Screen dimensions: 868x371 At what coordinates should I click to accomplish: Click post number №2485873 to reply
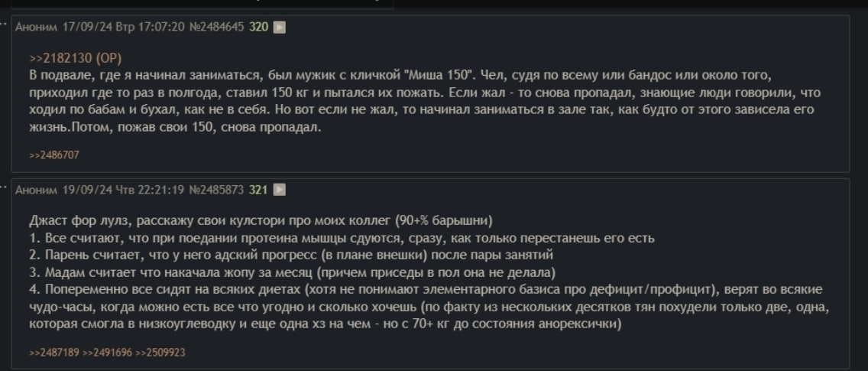(216, 190)
